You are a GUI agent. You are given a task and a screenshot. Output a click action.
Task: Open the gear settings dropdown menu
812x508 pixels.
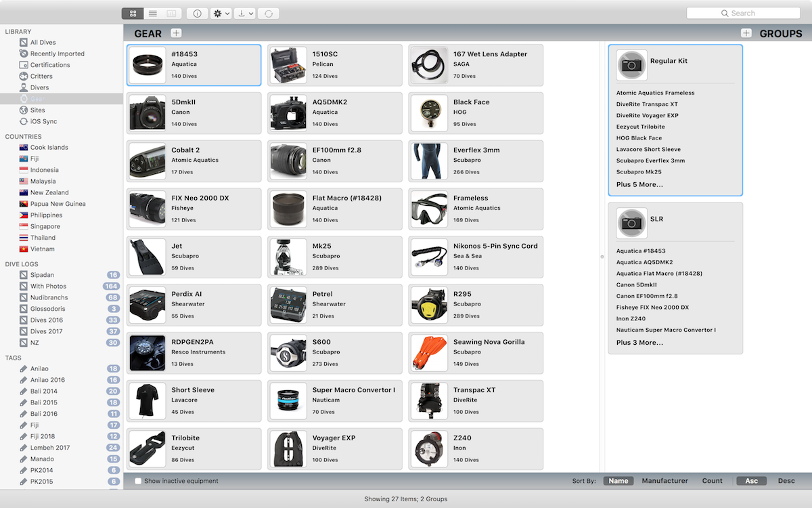pos(221,14)
